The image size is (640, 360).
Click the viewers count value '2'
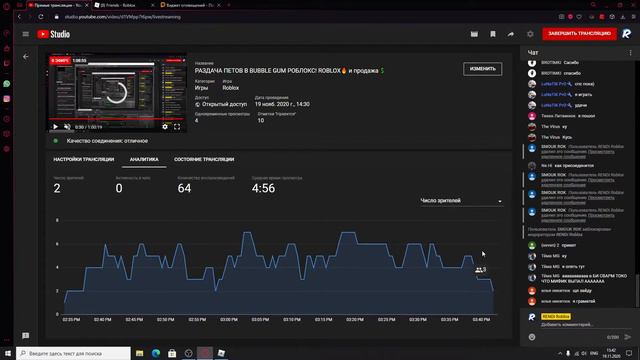point(57,188)
